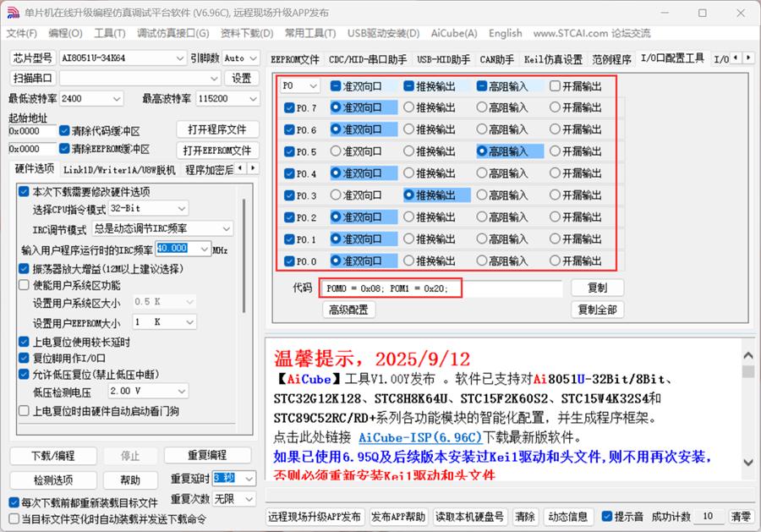Select 开漏输出 radio for P0.7
The width and height of the screenshot is (761, 532).
[555, 108]
